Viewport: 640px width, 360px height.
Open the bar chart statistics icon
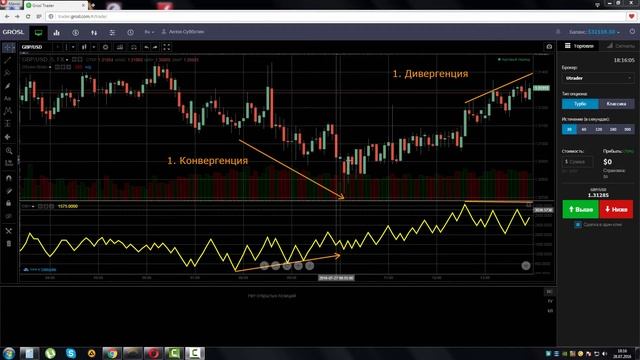click(x=57, y=33)
